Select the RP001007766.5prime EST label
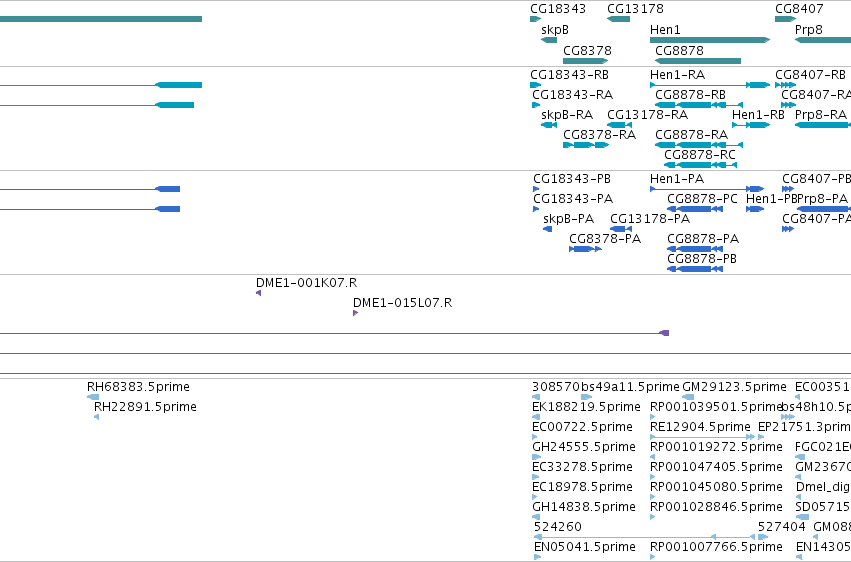The width and height of the screenshot is (851, 562). (x=716, y=547)
